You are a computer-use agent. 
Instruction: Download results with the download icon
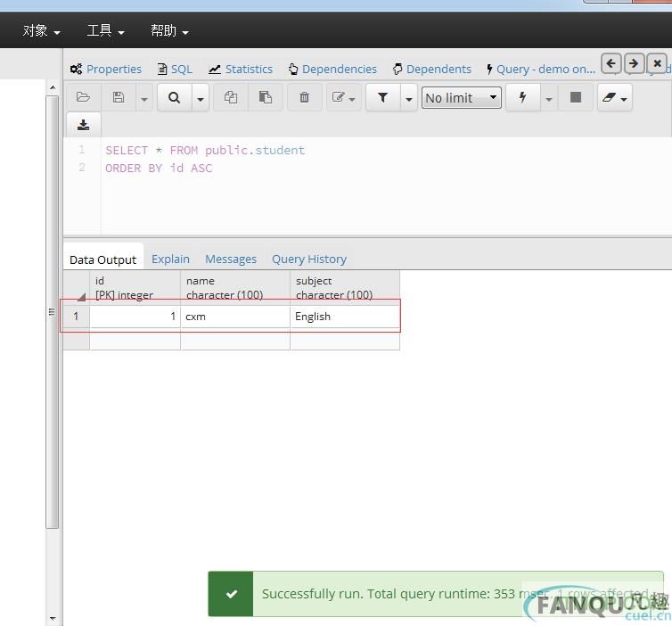tap(83, 125)
